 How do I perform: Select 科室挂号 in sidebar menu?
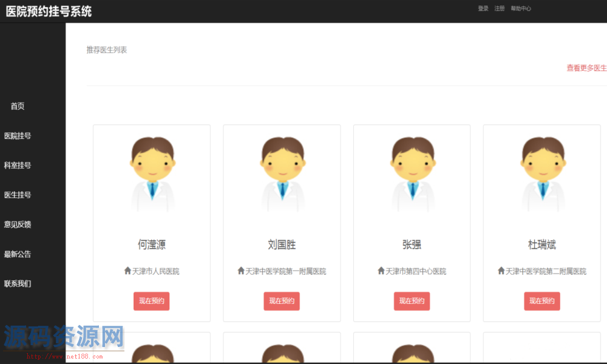pyautogui.click(x=18, y=165)
